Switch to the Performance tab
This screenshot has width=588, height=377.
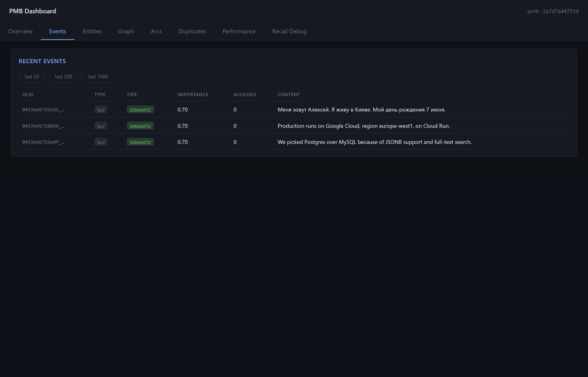(x=239, y=31)
